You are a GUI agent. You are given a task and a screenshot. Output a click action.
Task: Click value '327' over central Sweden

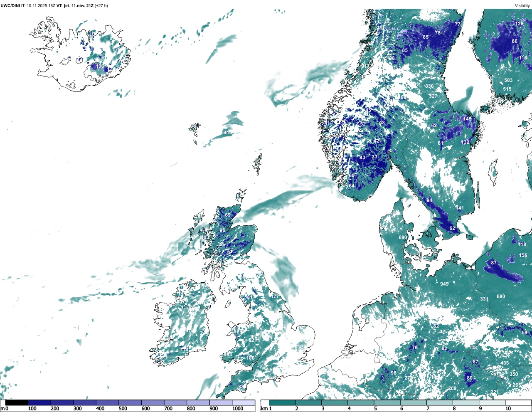433,96
